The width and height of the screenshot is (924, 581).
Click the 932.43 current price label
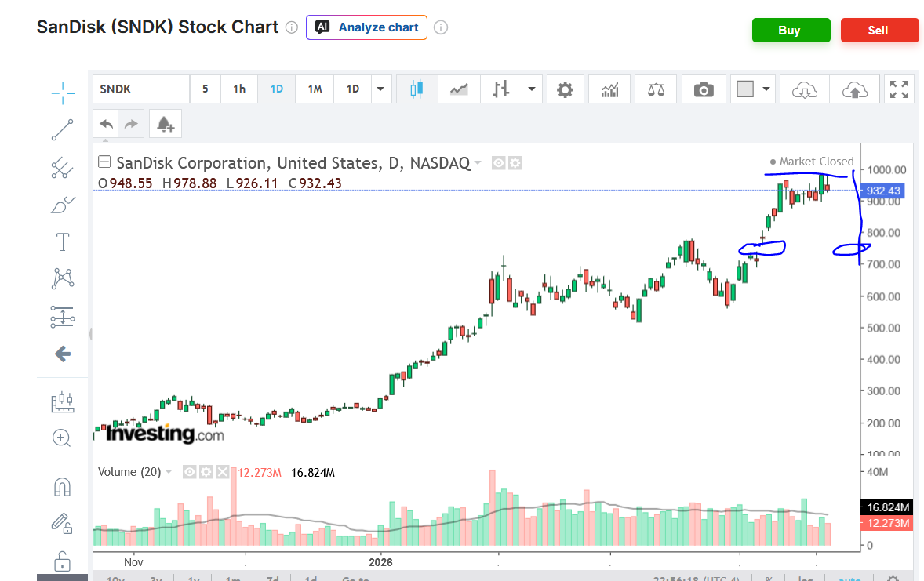[882, 191]
